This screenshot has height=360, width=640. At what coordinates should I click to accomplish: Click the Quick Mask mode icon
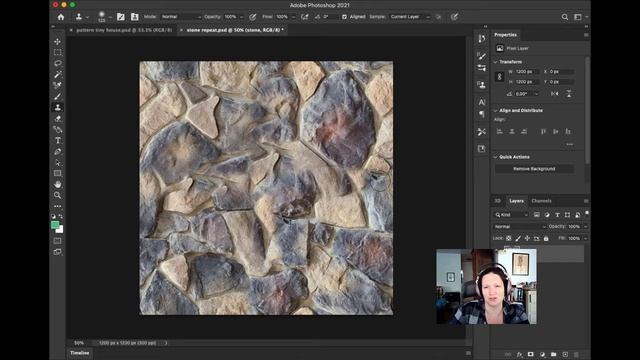coord(58,241)
